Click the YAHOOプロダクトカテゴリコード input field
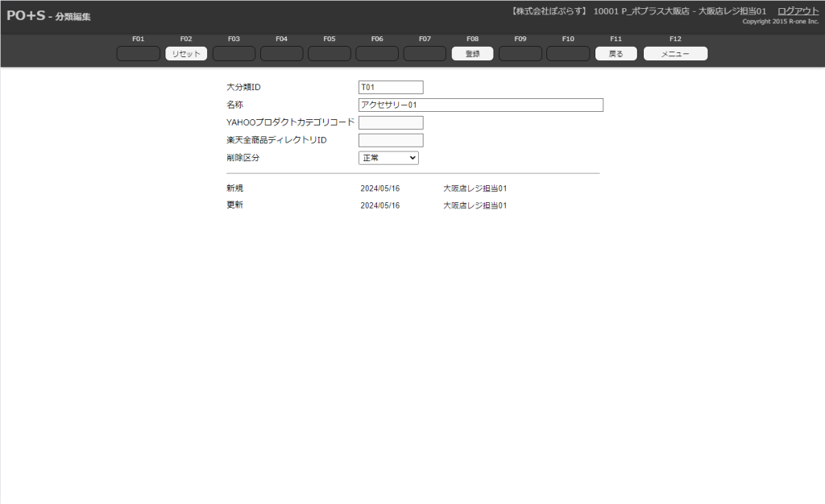 click(391, 122)
